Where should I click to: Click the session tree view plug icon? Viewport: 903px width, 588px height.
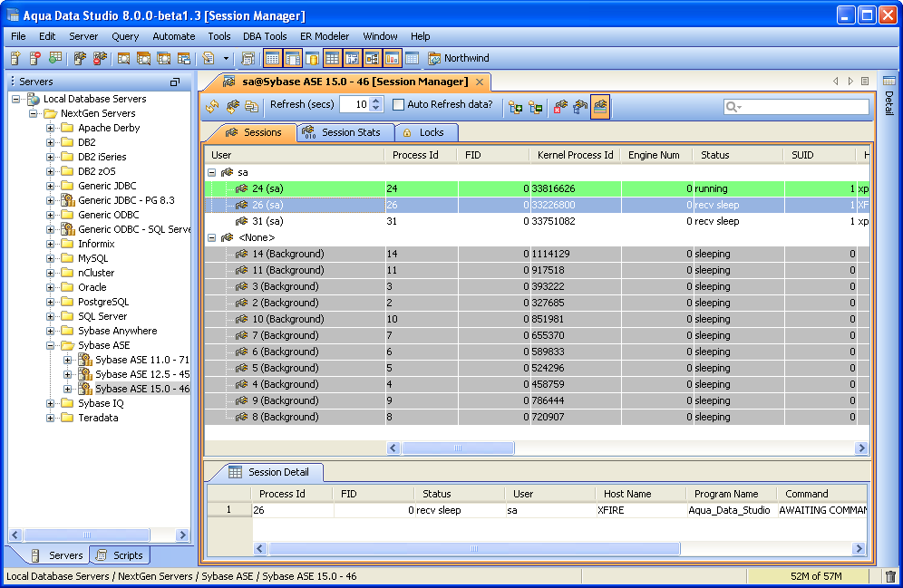(x=580, y=107)
